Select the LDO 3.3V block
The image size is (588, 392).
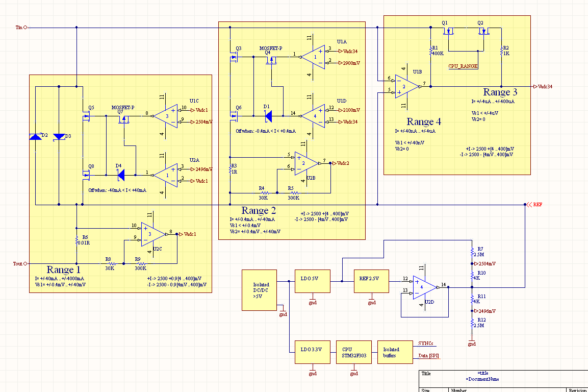[313, 352]
